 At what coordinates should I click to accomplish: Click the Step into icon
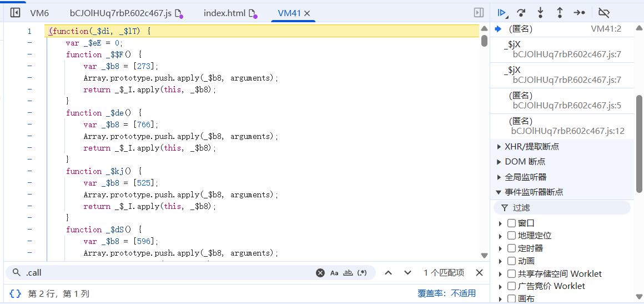point(540,12)
